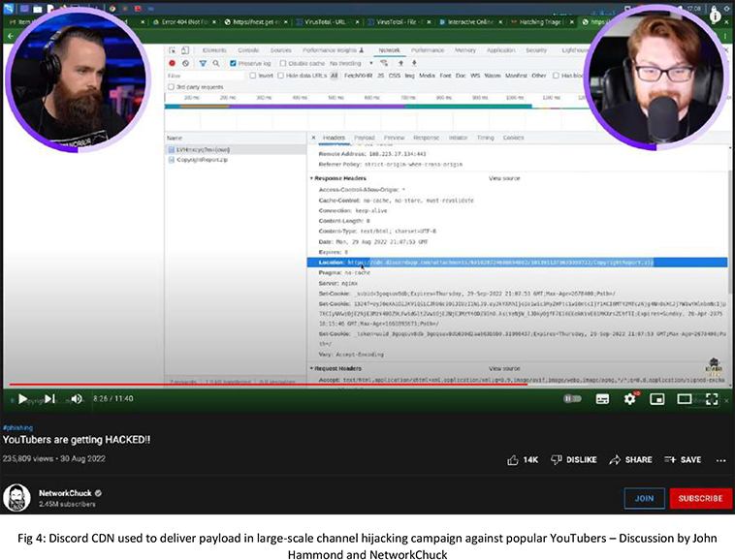Open the No throttling dropdown
Viewport: 735px width, 560px height.
(351, 63)
